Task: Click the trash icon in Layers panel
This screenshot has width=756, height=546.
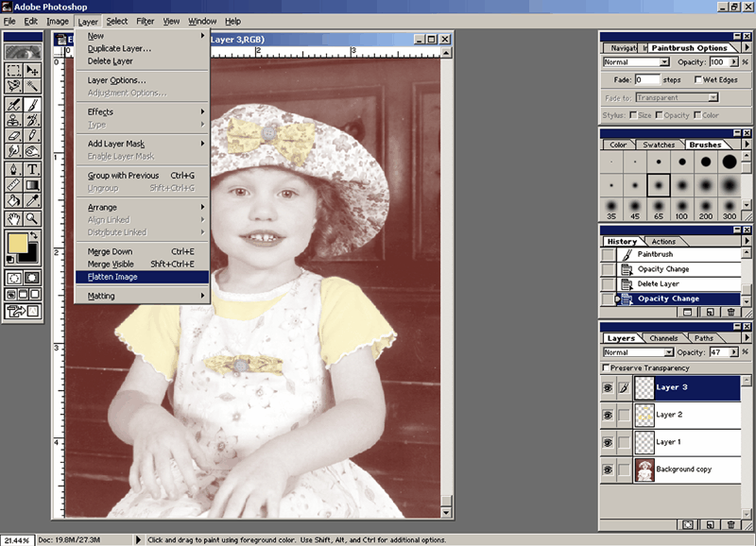Action: 730,524
